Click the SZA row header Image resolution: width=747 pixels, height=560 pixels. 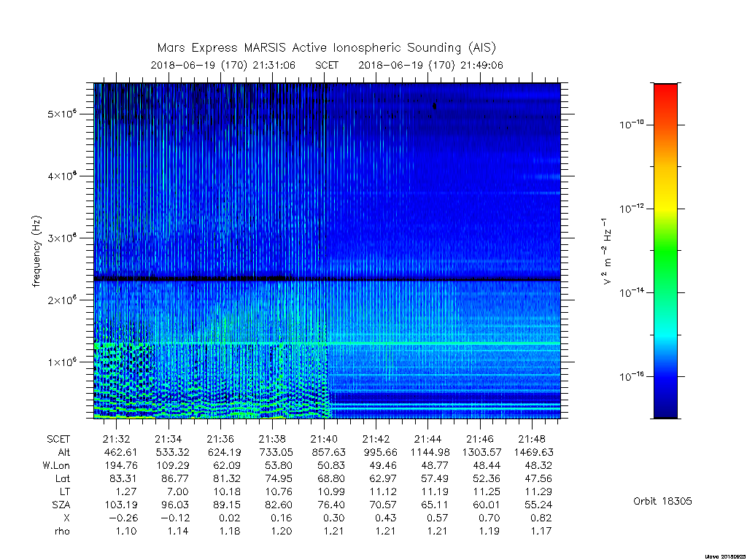61,505
